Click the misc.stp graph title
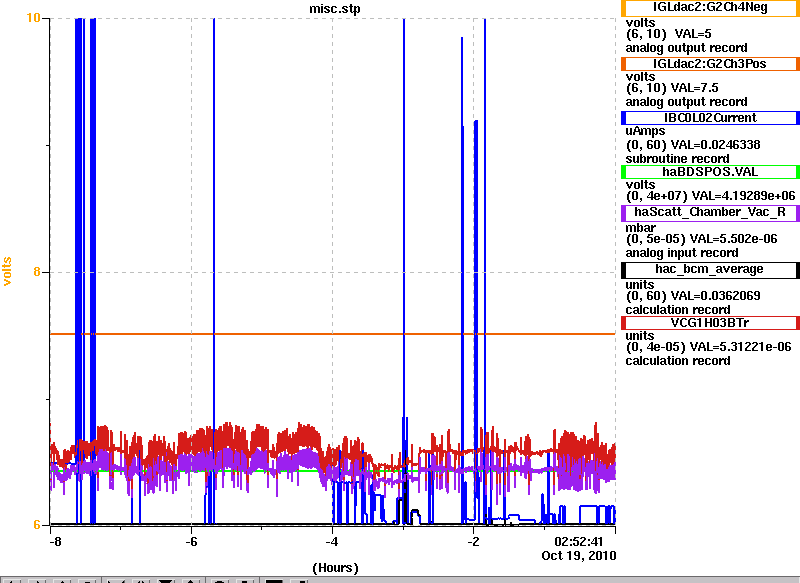Viewport: 800px width, 583px height. 335,9
